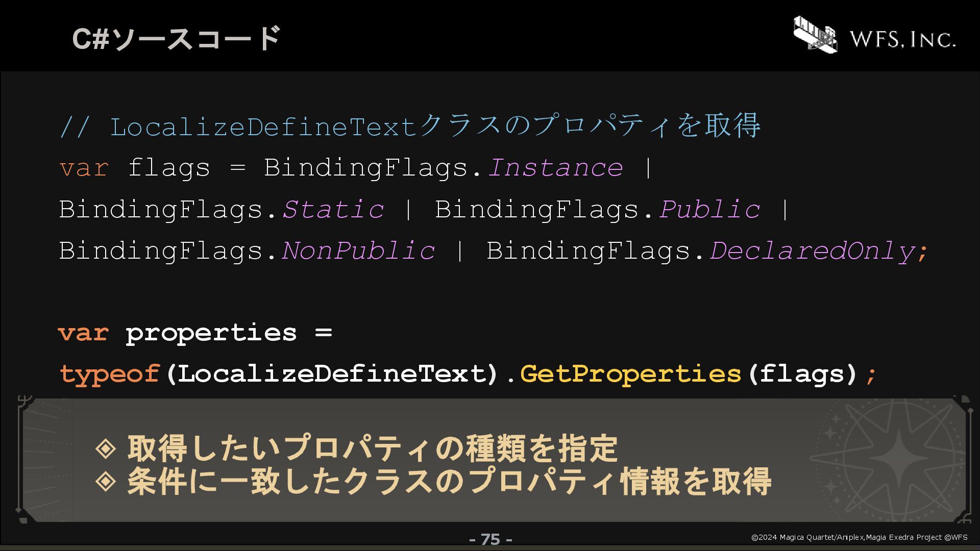This screenshot has height=551, width=980.
Task: Click the NonPublic binding flag
Action: [x=358, y=251]
